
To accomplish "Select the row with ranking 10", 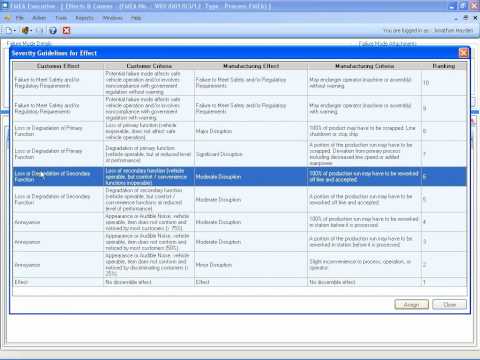I will 240,83.
